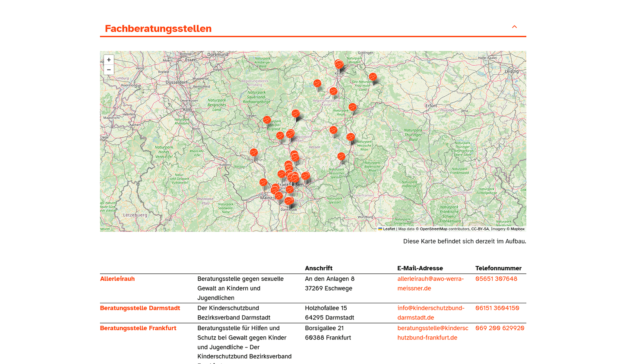This screenshot has width=626, height=364.
Task: Email allerleirauh@awo-werra-meissner.de
Action: pyautogui.click(x=430, y=284)
